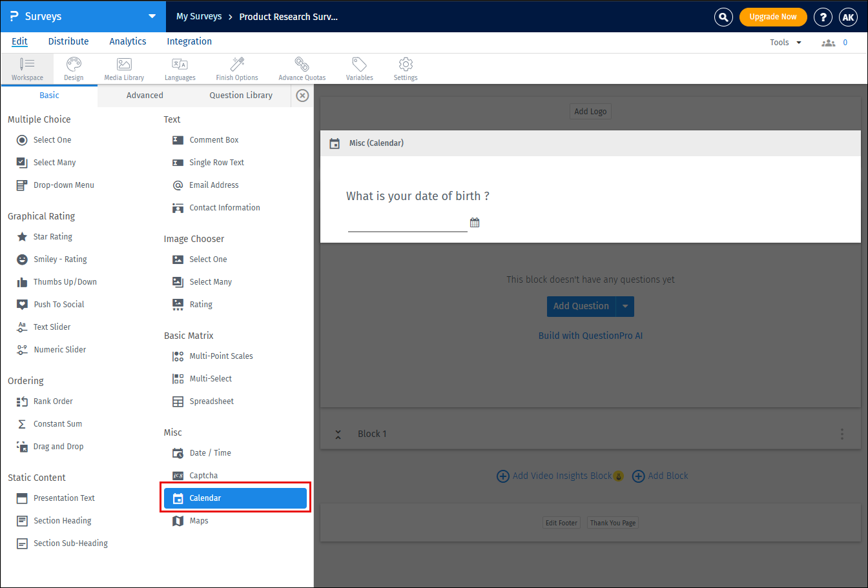This screenshot has height=588, width=868.
Task: Click the help question mark icon
Action: (822, 17)
